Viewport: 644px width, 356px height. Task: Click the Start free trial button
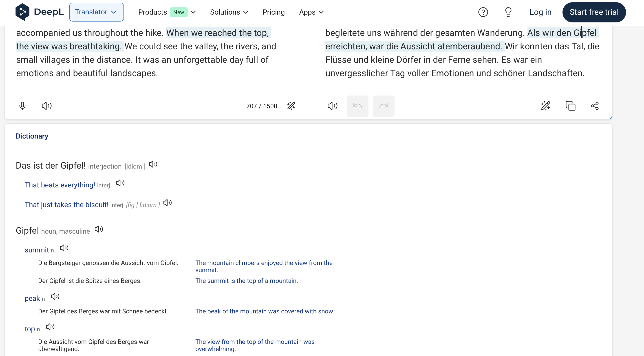[594, 12]
